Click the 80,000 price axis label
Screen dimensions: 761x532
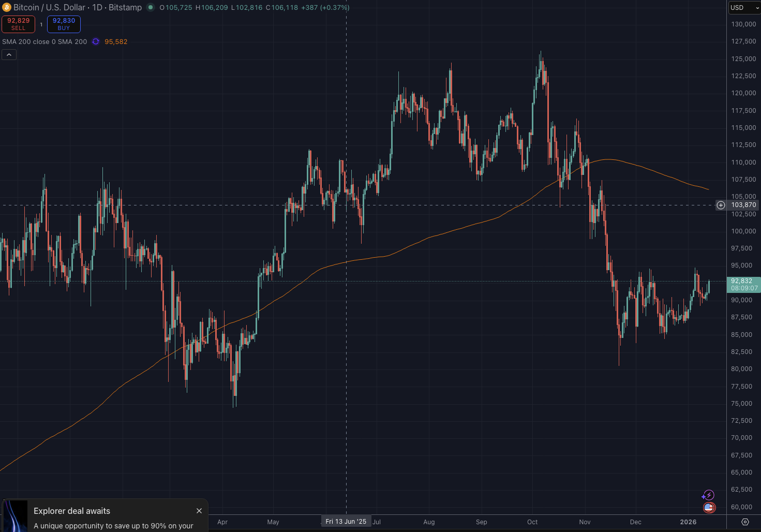[742, 369]
